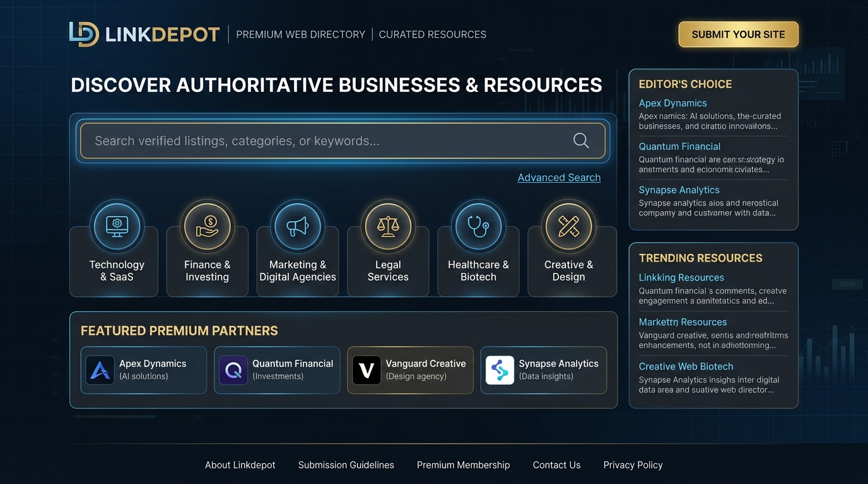Screen dimensions: 868x484
Task: Click the Quantum Financial Q logo
Action: [233, 370]
